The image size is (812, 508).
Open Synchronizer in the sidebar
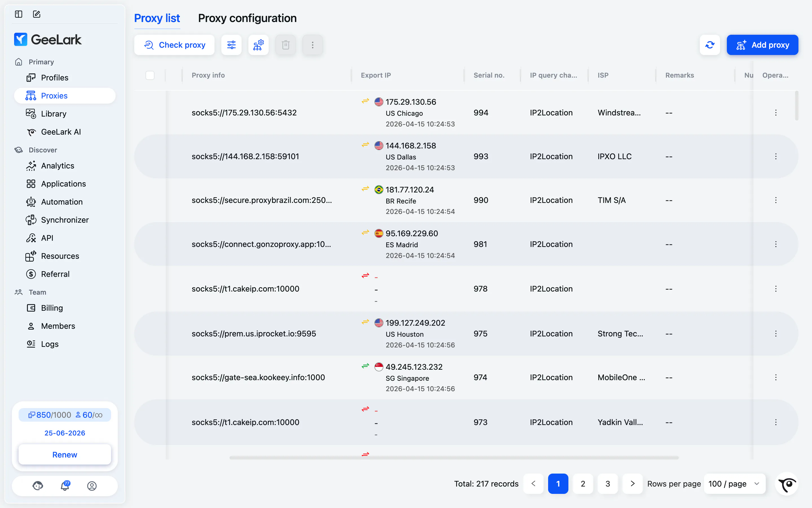[65, 220]
